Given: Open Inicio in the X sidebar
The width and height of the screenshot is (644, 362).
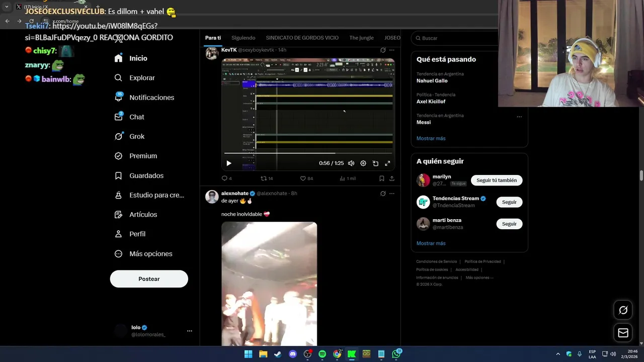Looking at the screenshot, I should 131,58.
